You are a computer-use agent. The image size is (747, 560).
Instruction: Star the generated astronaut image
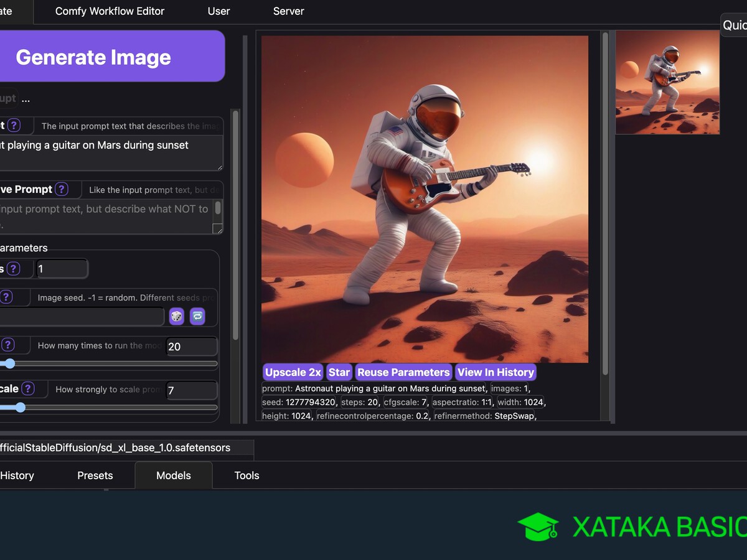[x=339, y=372]
